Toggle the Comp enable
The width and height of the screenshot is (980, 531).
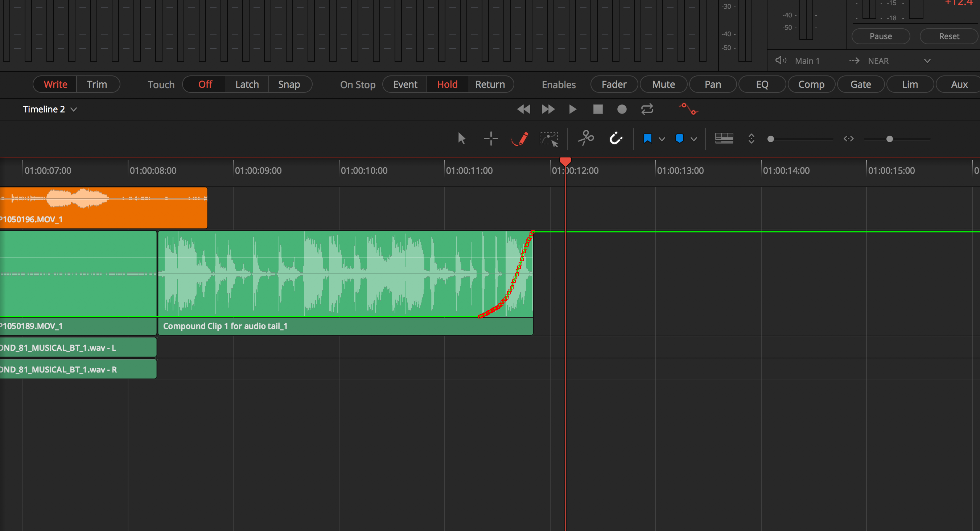click(x=811, y=85)
